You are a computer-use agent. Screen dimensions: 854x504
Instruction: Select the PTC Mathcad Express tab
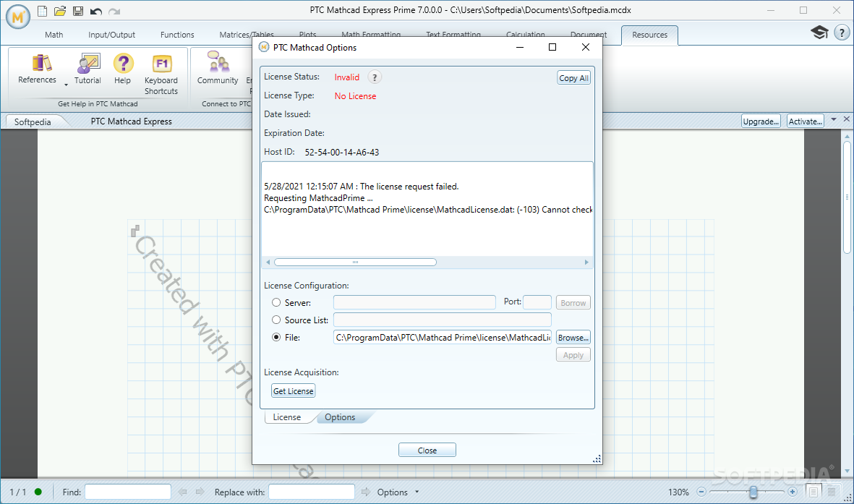(x=132, y=121)
